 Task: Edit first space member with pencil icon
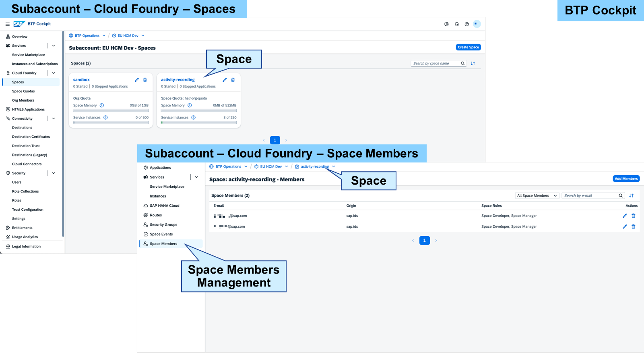click(625, 216)
